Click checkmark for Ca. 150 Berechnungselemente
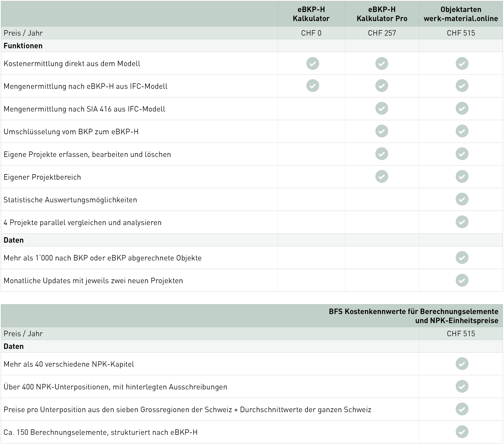This screenshot has height=445, width=504. click(462, 432)
